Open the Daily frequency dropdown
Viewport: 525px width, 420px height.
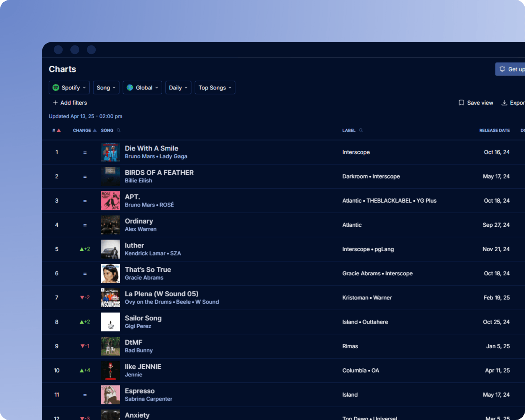pos(178,87)
